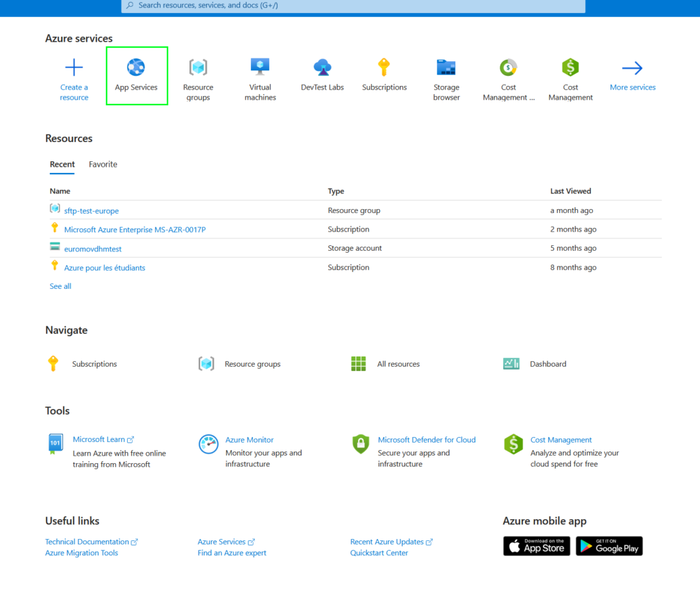This screenshot has height=597, width=700.
Task: Click the Microsoft Learn 101 icon
Action: tap(55, 444)
